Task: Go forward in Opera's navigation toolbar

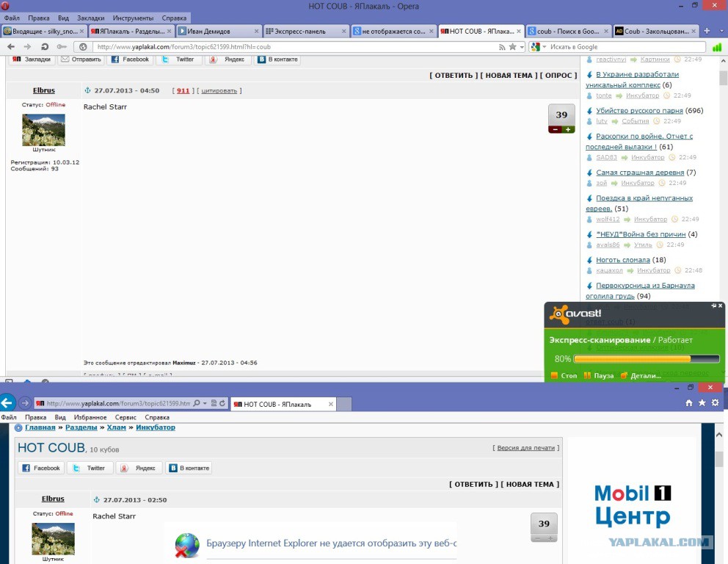Action: (x=27, y=46)
